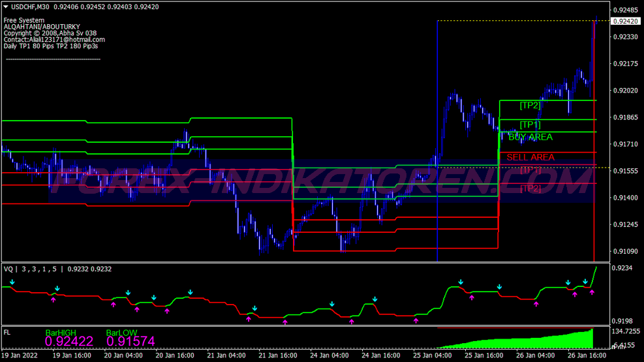Click price scale value 0.91555
Screen dimensions: 644x362
626,171
